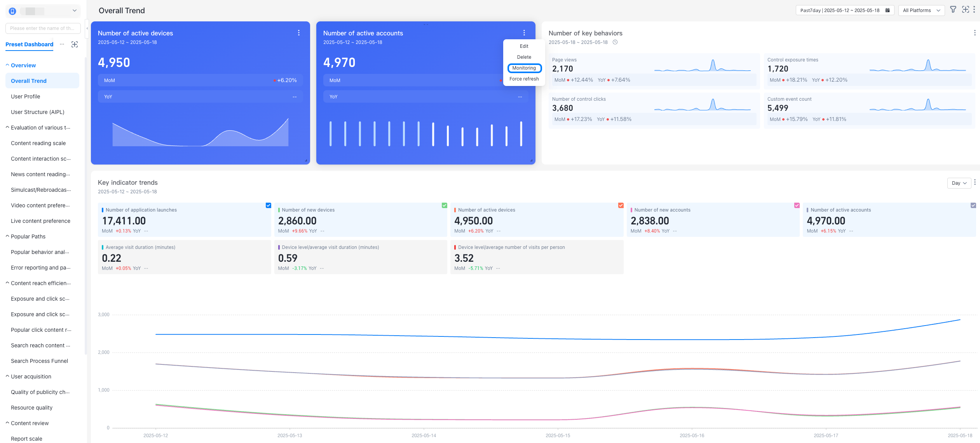This screenshot has height=443, width=980.
Task: Open the User Profile page
Action: pos(26,96)
